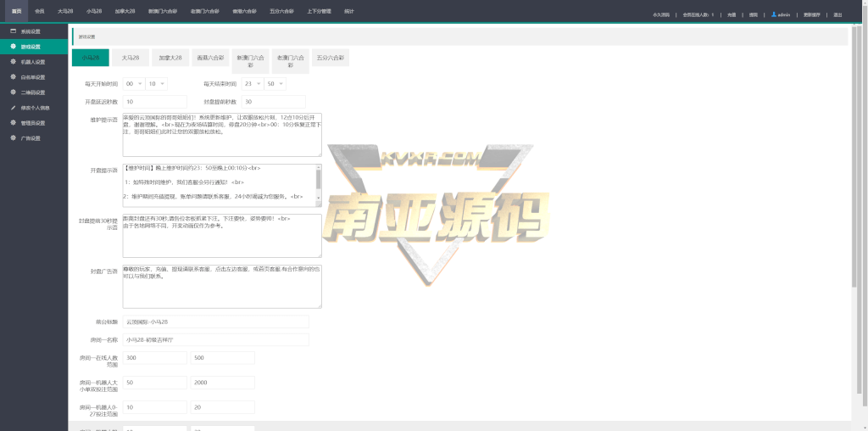The image size is (868, 431).
Task: Click the 开盘延迟秒数 input field
Action: tap(154, 101)
